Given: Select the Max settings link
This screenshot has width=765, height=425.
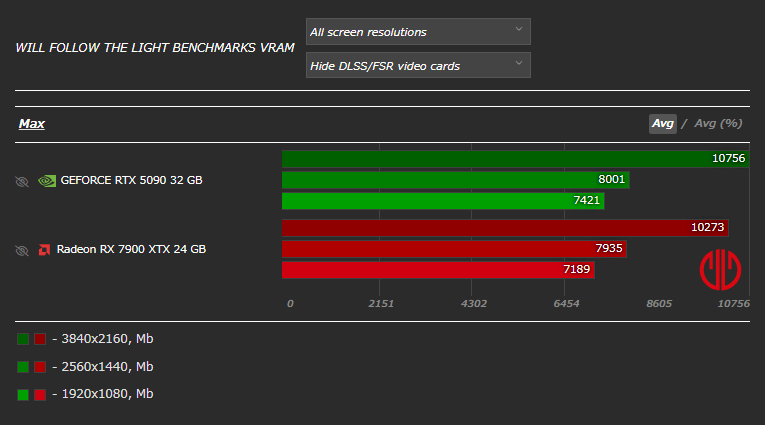Looking at the screenshot, I should pos(32,124).
